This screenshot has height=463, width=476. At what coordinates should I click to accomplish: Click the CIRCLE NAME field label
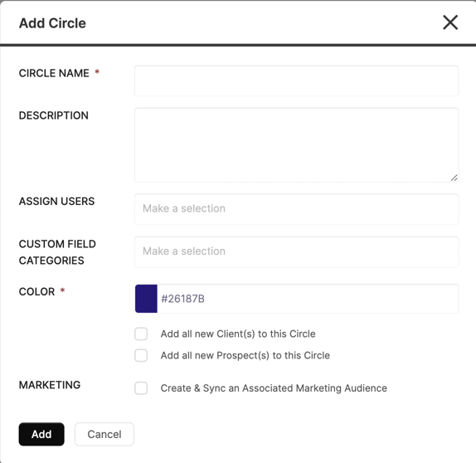click(54, 73)
